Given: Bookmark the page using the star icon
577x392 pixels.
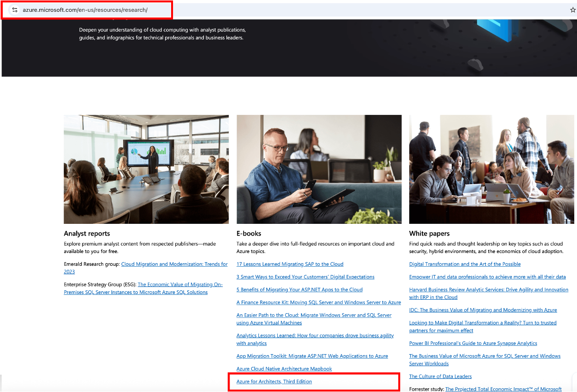Looking at the screenshot, I should (x=572, y=8).
